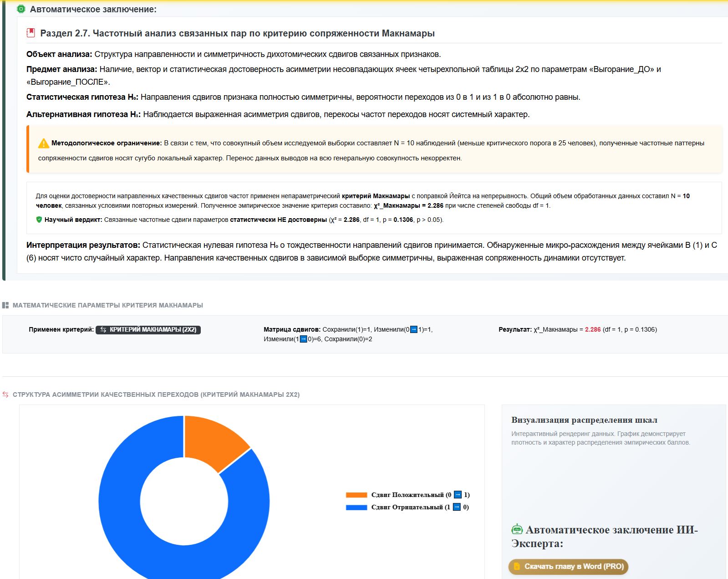The height and width of the screenshot is (579, 728).
Task: Click the label Статистическая гипотеза H₀:
Action: click(x=82, y=97)
